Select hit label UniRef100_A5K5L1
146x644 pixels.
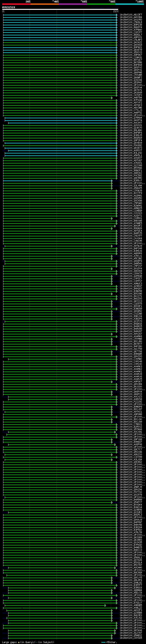click(x=131, y=156)
